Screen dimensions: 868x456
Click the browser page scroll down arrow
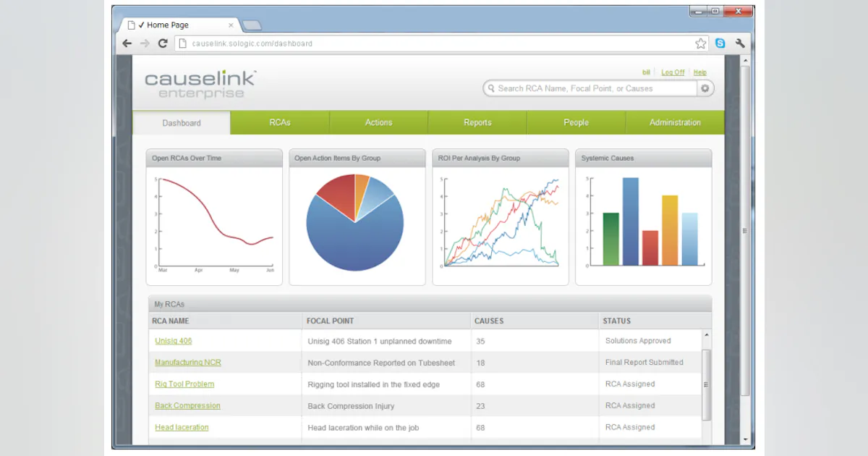coord(745,439)
